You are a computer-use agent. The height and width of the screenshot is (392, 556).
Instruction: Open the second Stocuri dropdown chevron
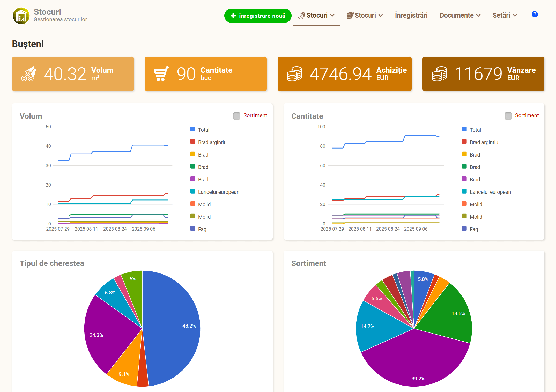pyautogui.click(x=381, y=16)
